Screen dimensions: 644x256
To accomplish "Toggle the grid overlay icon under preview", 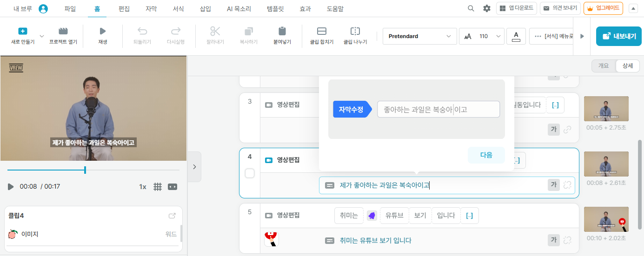I will tap(158, 187).
